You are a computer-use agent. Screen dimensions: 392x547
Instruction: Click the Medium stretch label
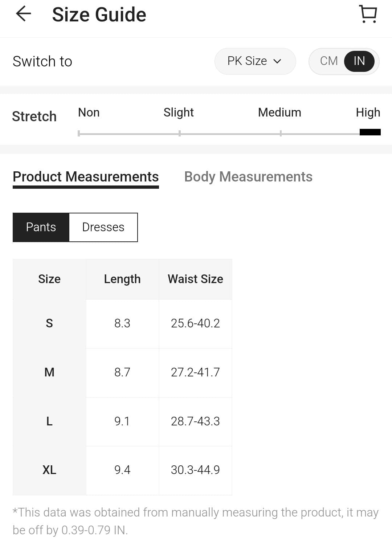[279, 113]
